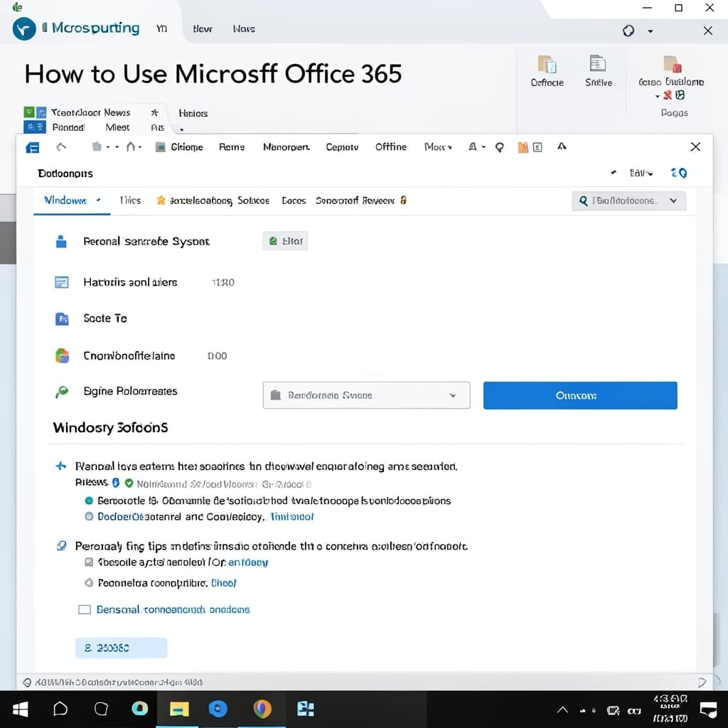The width and height of the screenshot is (728, 728).
Task: Expand the search field dropdown arrow
Action: pyautogui.click(x=673, y=200)
